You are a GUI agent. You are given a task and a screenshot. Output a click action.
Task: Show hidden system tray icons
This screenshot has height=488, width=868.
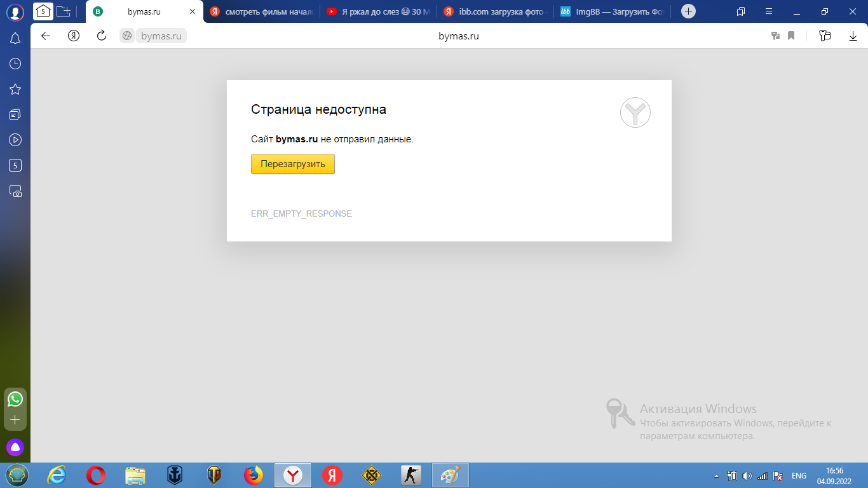point(717,476)
